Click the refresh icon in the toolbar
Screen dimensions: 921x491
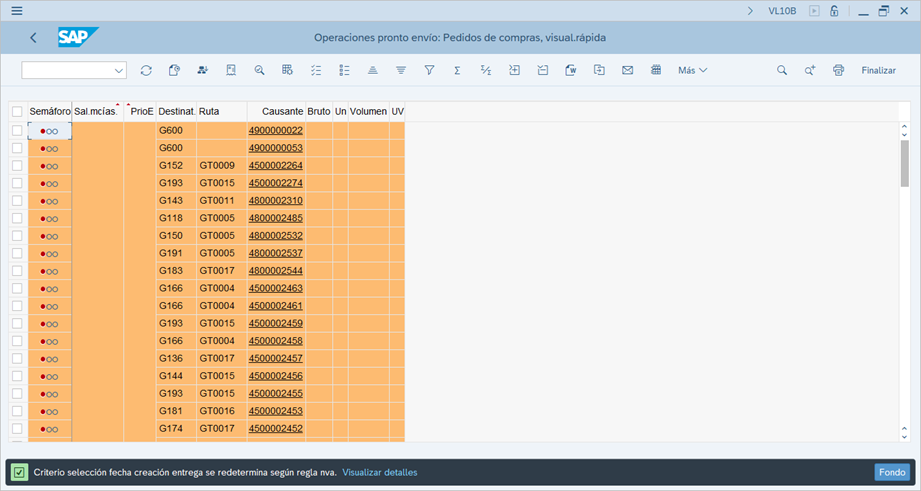pos(146,71)
